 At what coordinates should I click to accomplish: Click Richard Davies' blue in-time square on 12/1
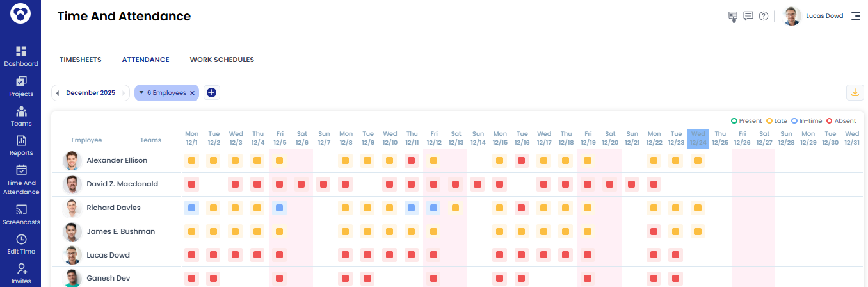(191, 208)
